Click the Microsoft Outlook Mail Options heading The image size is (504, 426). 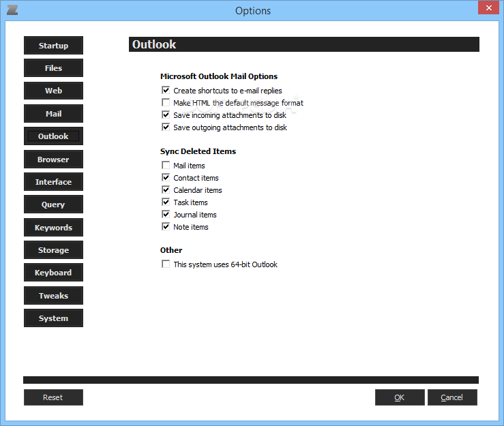[x=219, y=76]
